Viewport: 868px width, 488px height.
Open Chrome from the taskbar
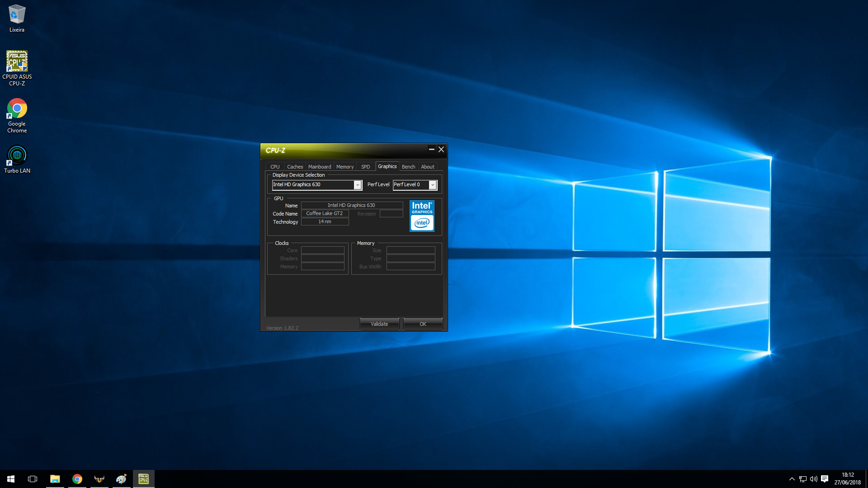tap(77, 479)
